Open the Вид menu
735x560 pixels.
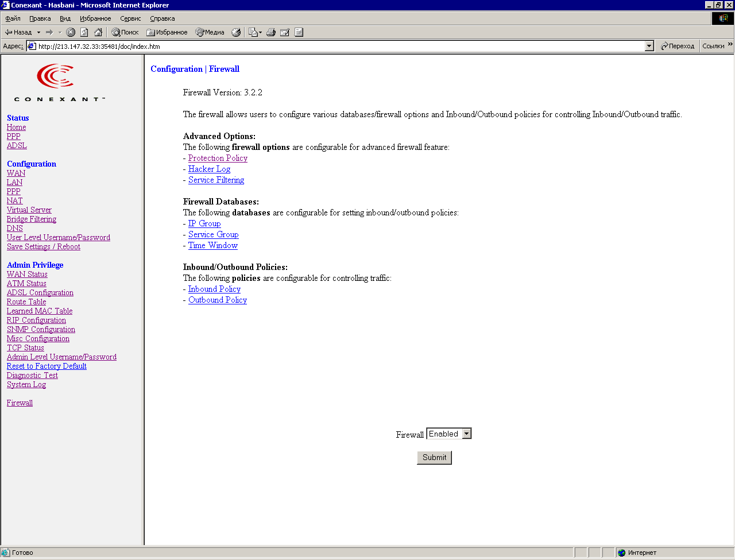click(x=65, y=18)
